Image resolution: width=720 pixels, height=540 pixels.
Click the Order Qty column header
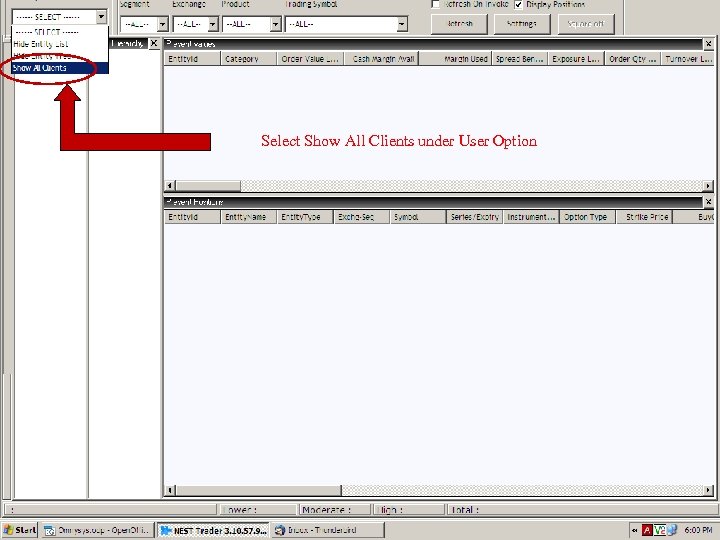633,59
